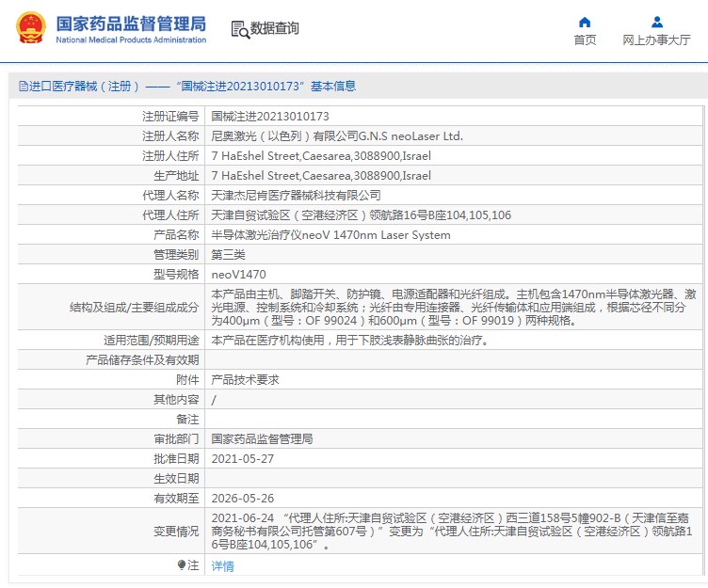
Task: Click the 管理类别 row label
Action: tap(176, 255)
